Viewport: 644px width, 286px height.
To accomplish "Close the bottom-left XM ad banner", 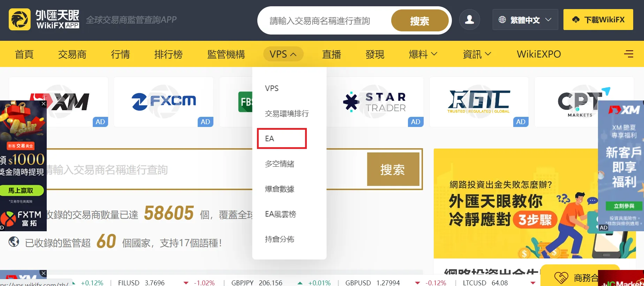I will (x=43, y=273).
